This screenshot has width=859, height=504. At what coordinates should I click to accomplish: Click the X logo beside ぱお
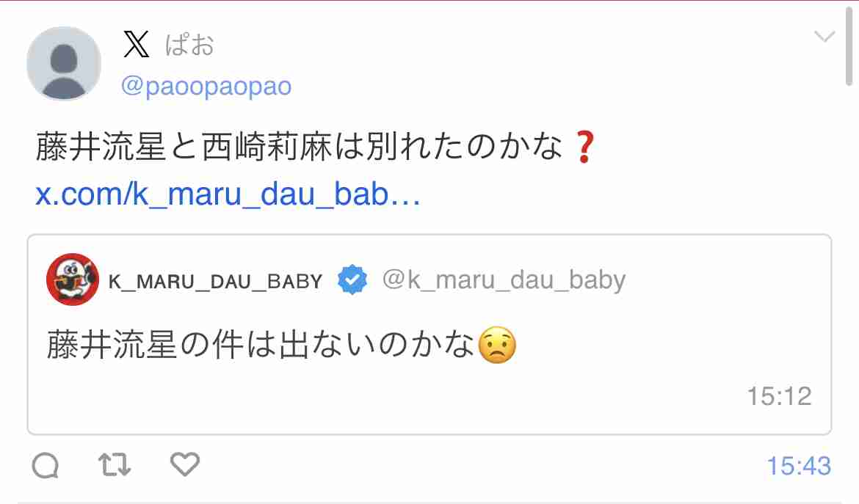[x=137, y=44]
